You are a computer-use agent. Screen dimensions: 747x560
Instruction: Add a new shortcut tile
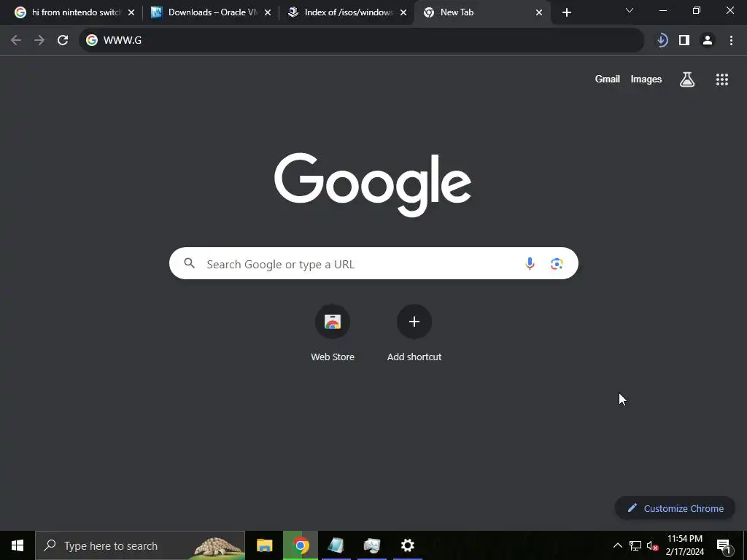pos(414,332)
